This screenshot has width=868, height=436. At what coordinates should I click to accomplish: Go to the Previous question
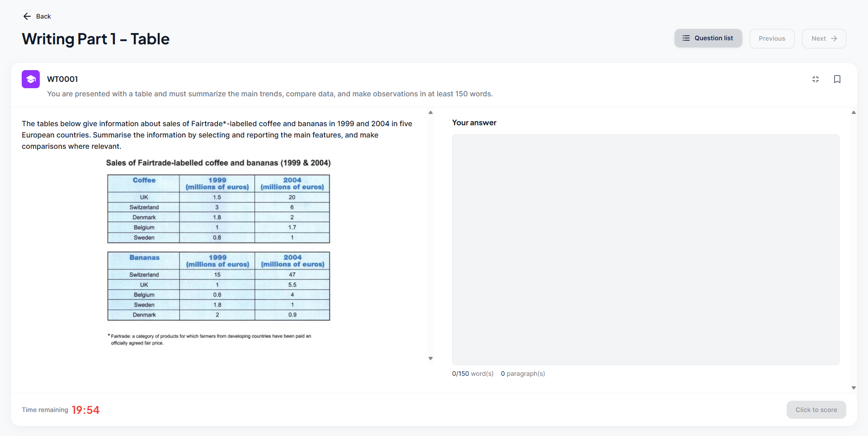coord(772,38)
